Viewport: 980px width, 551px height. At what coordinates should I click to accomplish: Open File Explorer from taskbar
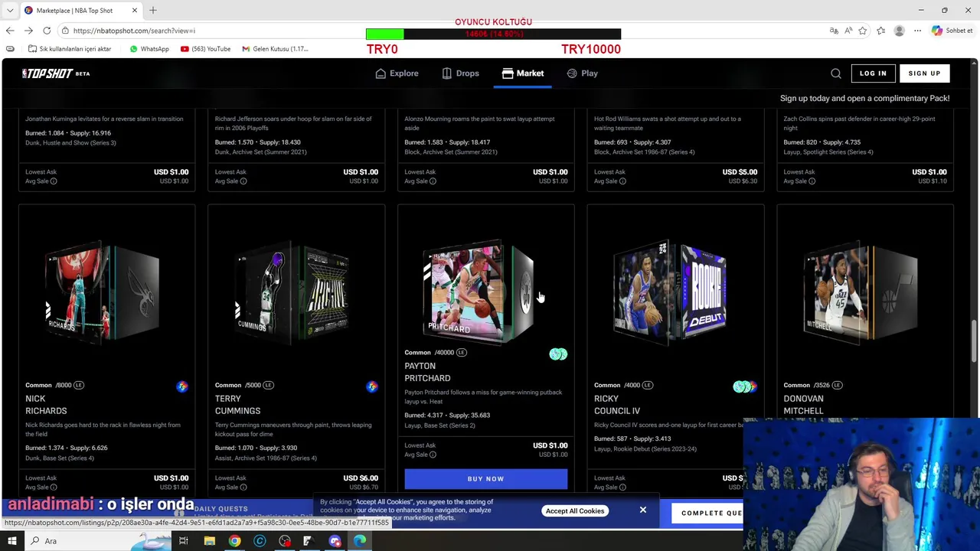point(209,541)
